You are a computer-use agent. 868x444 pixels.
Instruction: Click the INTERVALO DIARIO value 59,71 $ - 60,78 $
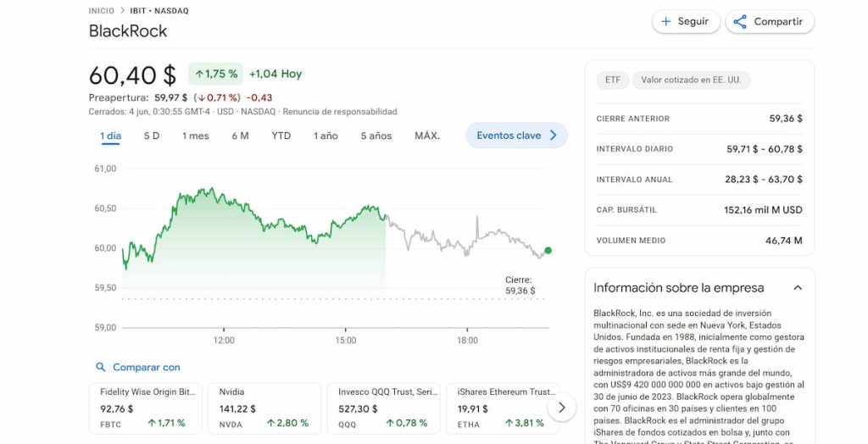(765, 149)
